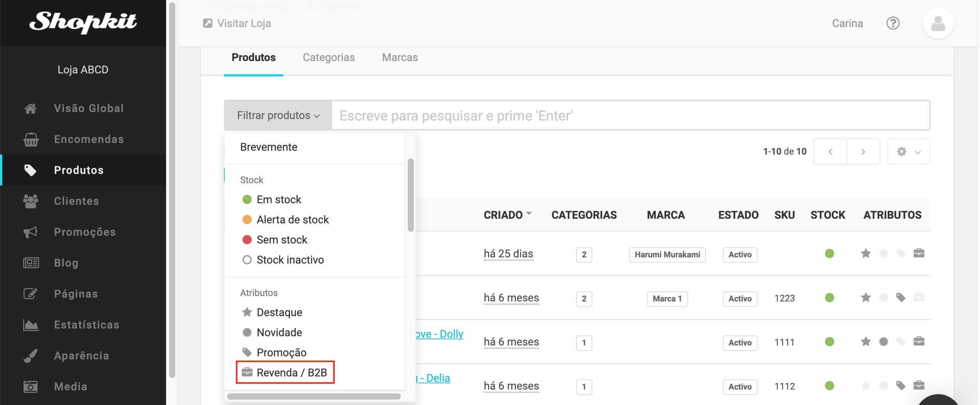Click the Estatísticas chart icon
Screen dimensions: 980x405
[31, 325]
